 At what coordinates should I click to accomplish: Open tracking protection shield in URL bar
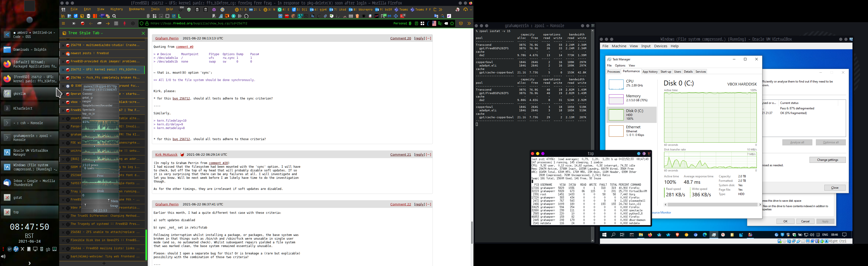click(142, 24)
